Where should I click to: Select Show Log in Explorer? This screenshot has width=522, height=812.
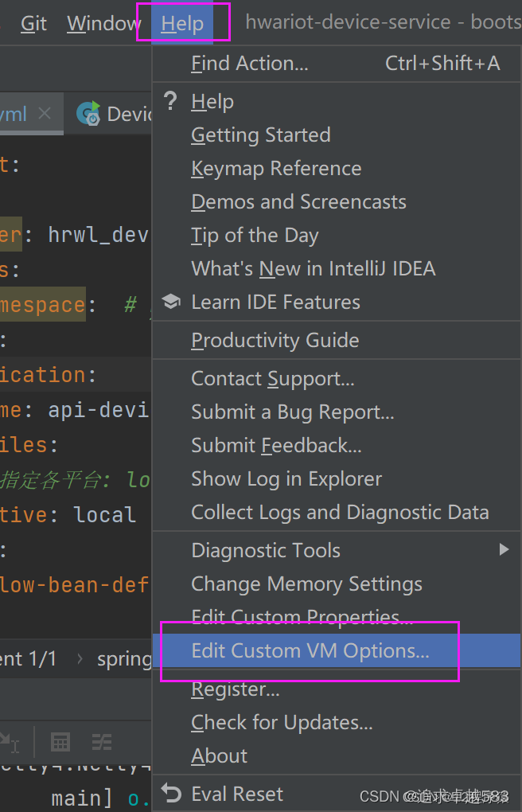pos(336,479)
